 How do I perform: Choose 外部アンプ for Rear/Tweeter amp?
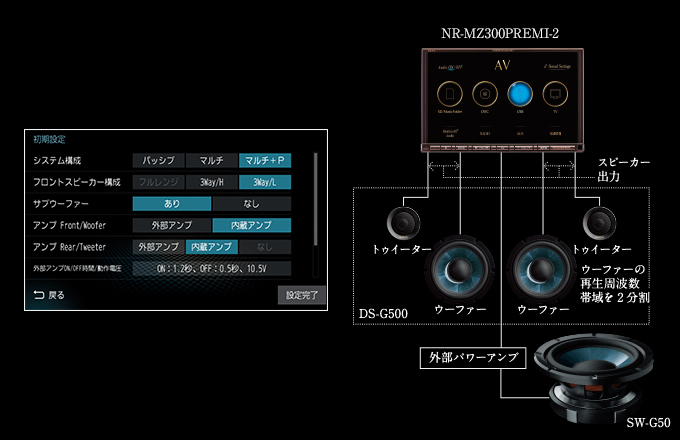(158, 247)
